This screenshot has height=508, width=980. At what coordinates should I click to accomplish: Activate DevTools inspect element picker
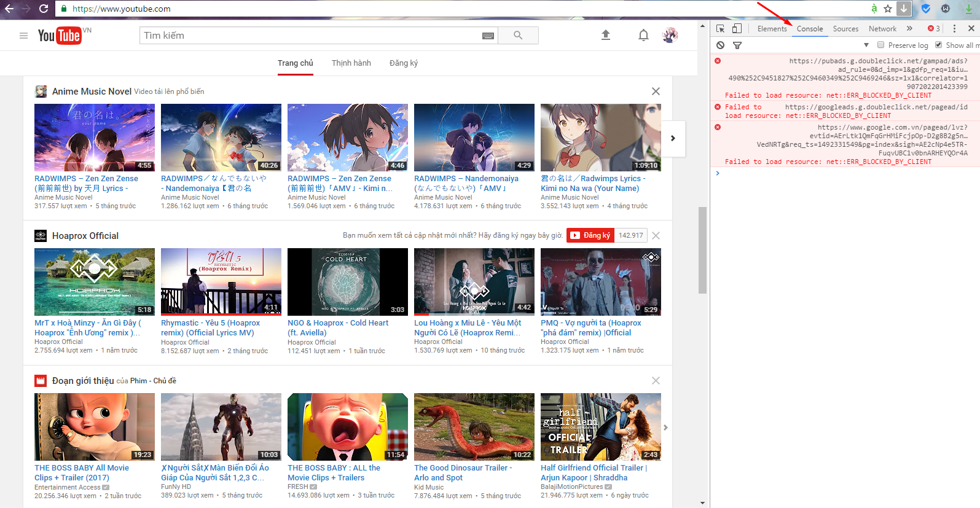click(721, 28)
